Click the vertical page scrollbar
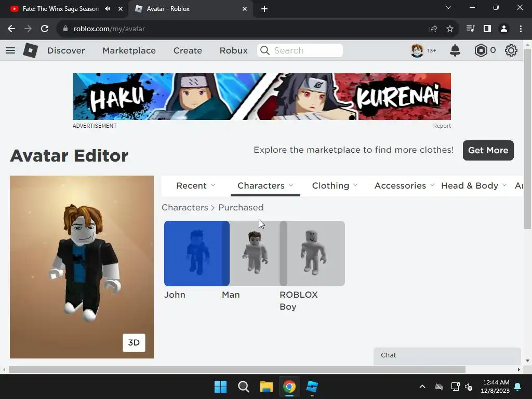 point(528,139)
